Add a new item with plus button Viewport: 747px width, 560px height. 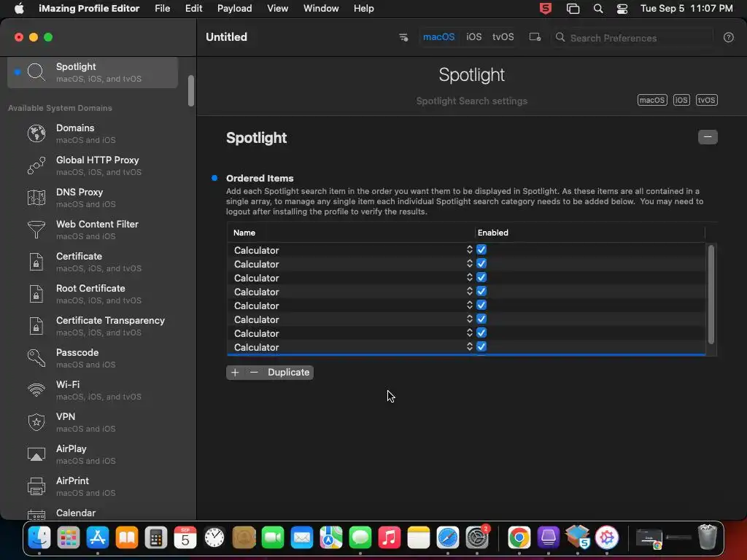[x=235, y=373]
